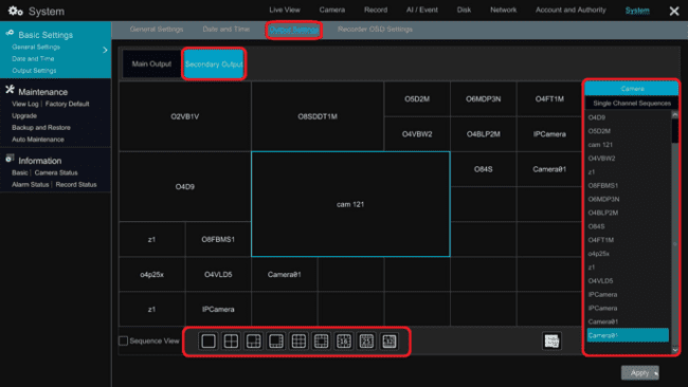Open the AI / Event menu

coord(422,10)
